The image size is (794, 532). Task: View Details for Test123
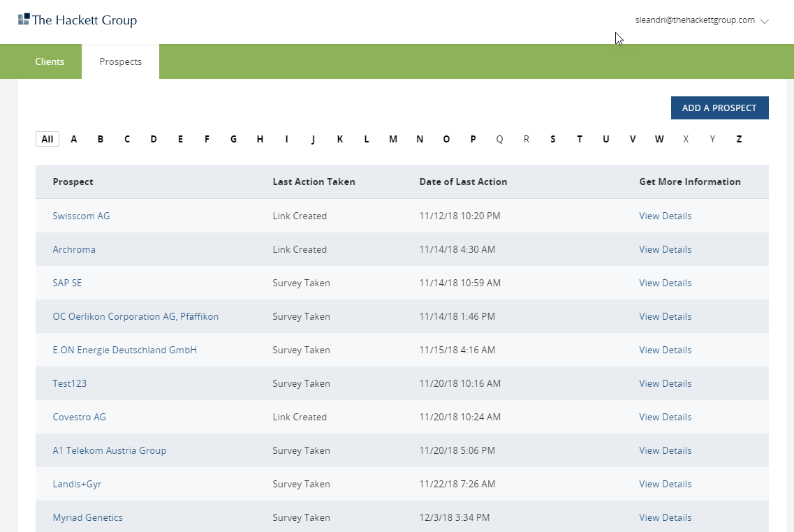(666, 383)
